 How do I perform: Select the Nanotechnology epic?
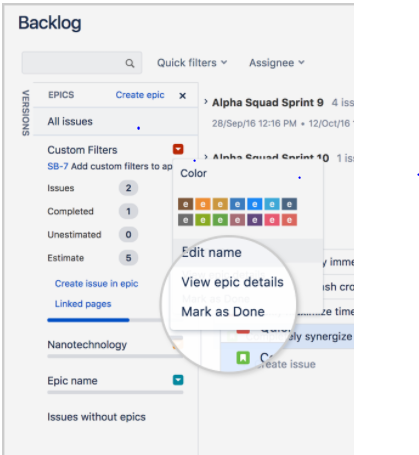pos(87,345)
